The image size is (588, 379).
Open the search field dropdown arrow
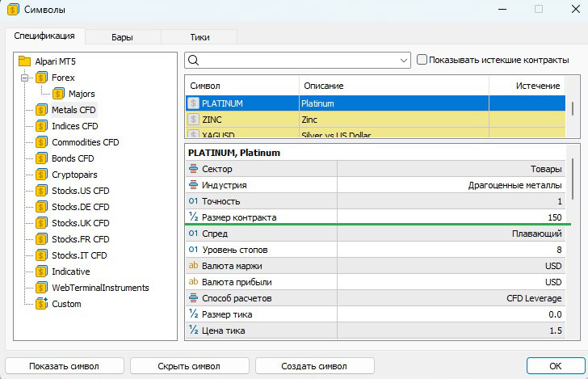404,61
